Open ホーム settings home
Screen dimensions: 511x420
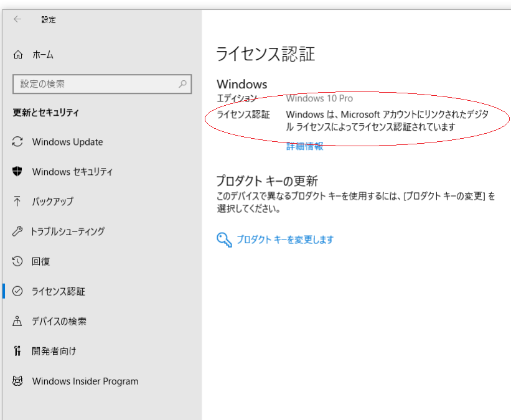pyautogui.click(x=43, y=54)
